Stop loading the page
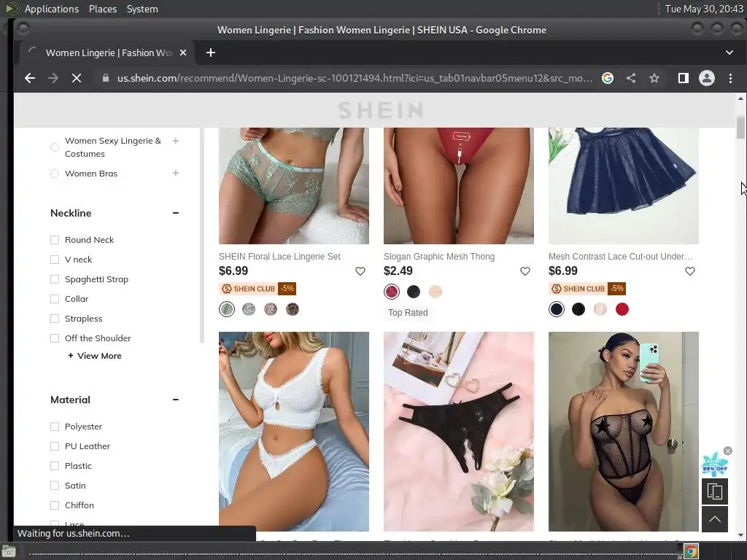The height and width of the screenshot is (560, 747). [76, 78]
